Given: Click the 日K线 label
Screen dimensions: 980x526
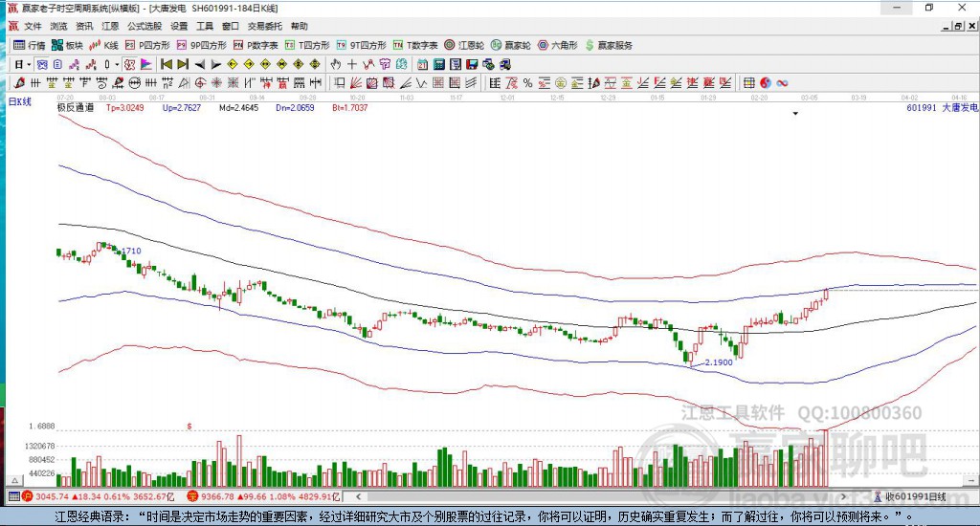Looking at the screenshot, I should [19, 101].
